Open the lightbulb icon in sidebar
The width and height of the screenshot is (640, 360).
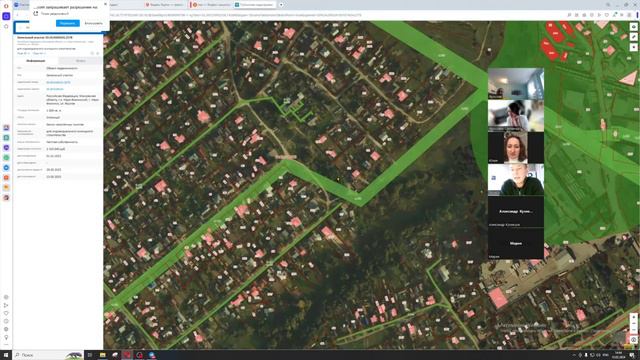click(6, 337)
